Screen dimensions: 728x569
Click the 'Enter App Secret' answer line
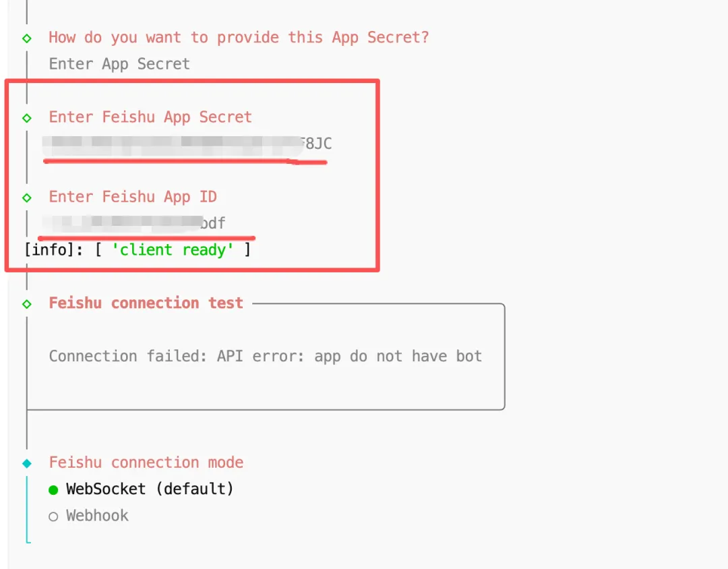pos(119,64)
